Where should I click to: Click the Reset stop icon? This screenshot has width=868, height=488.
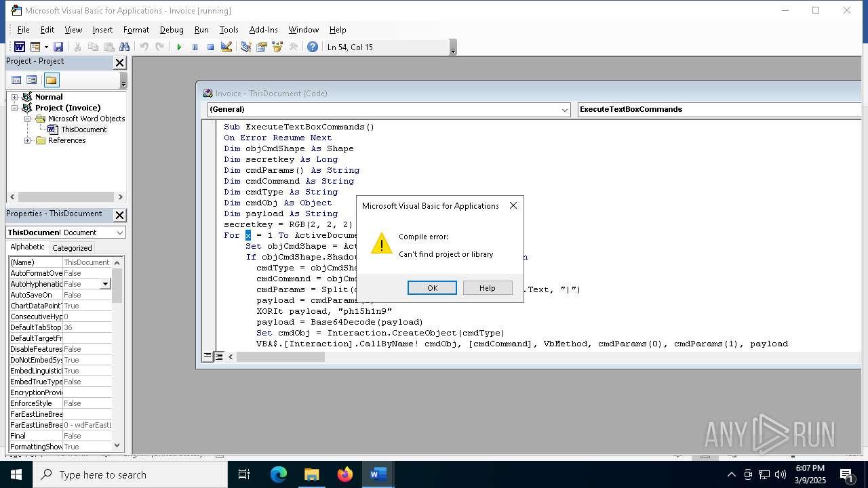pos(210,47)
